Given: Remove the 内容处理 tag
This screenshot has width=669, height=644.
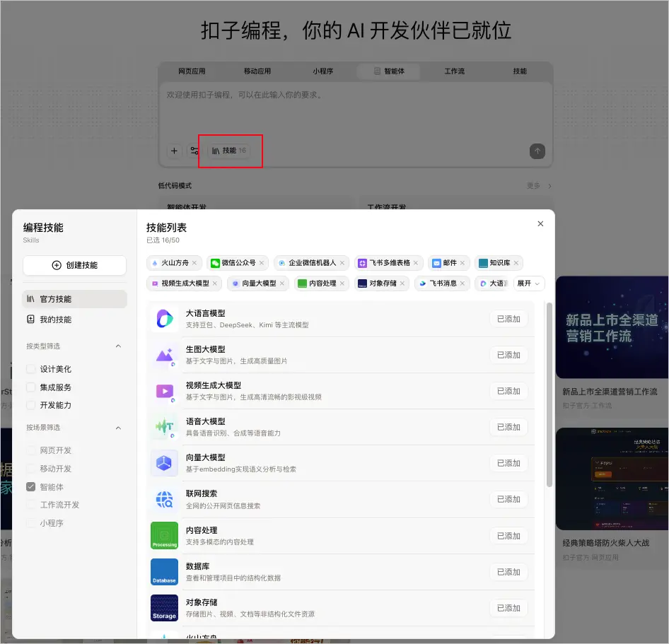Looking at the screenshot, I should 342,283.
